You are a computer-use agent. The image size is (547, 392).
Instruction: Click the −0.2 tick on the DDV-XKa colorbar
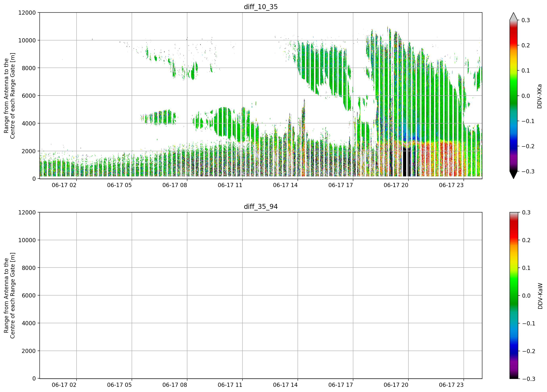pyautogui.click(x=528, y=146)
